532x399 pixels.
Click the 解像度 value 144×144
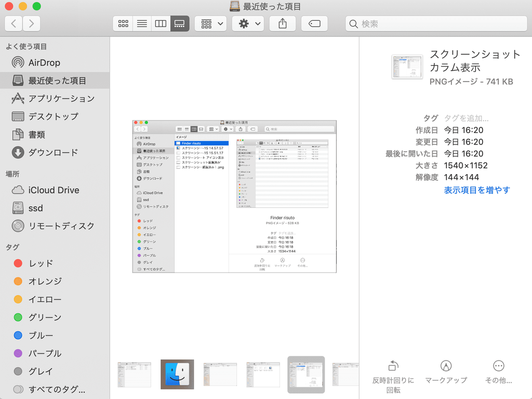(x=461, y=177)
